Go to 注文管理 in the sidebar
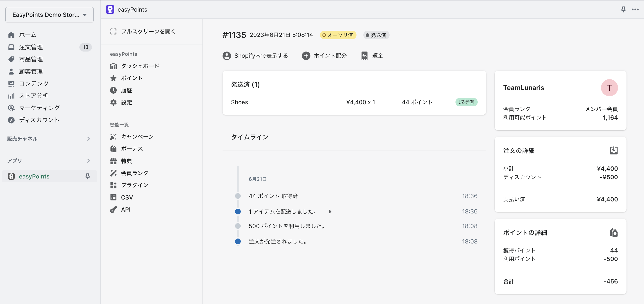644x304 pixels. tap(31, 47)
